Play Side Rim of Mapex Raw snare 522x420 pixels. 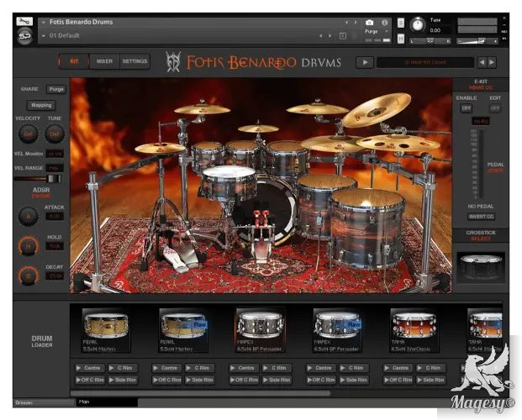click(353, 380)
